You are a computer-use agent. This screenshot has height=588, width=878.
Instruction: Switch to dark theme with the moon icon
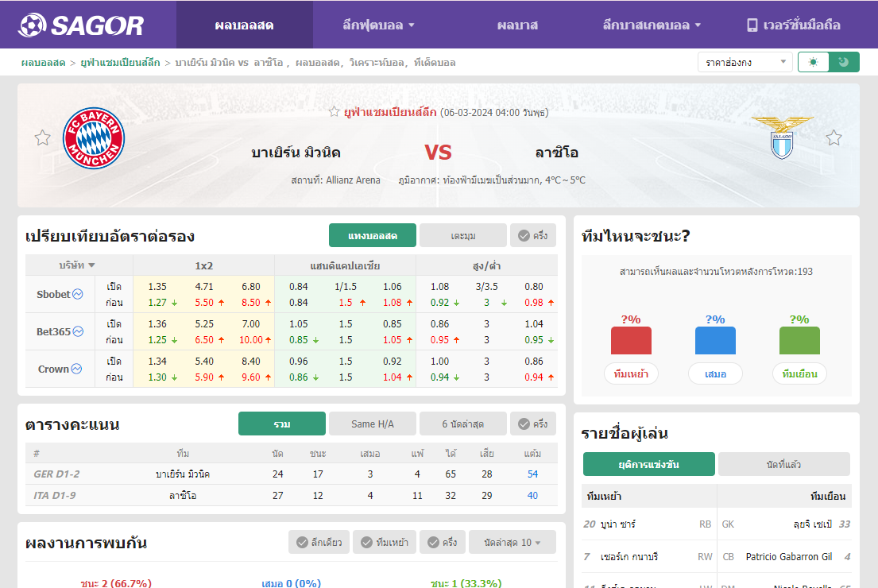tap(844, 62)
